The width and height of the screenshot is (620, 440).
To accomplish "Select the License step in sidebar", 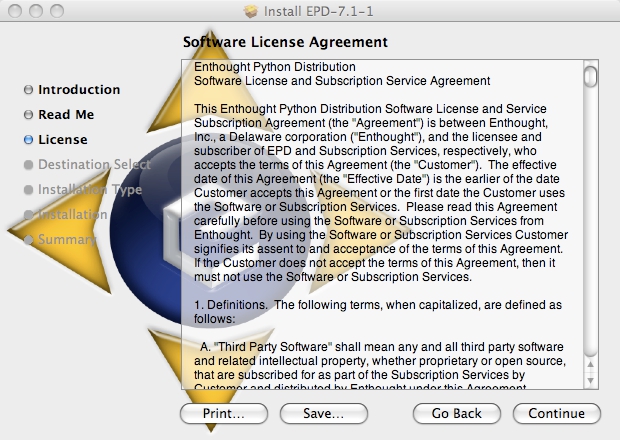I will [62, 140].
